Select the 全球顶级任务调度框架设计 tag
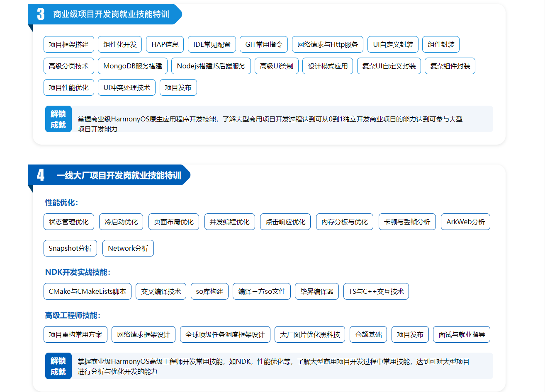The width and height of the screenshot is (545, 392). coord(225,334)
